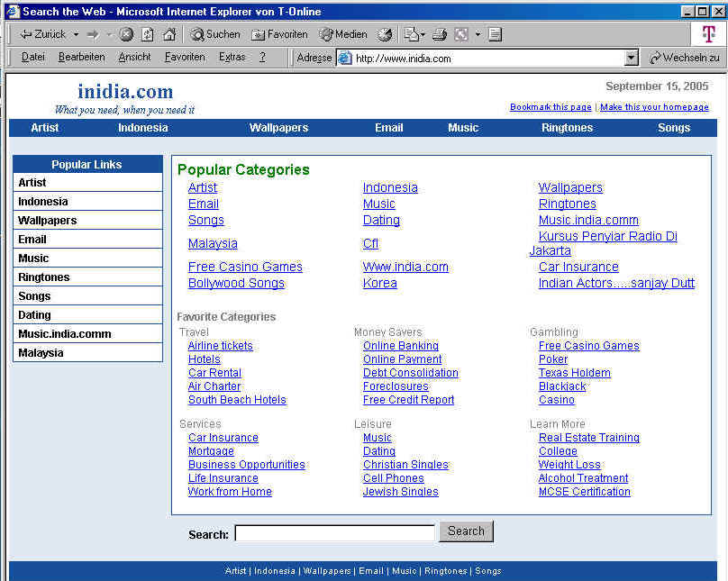
Task: Open the Home page icon
Action: pyautogui.click(x=169, y=34)
